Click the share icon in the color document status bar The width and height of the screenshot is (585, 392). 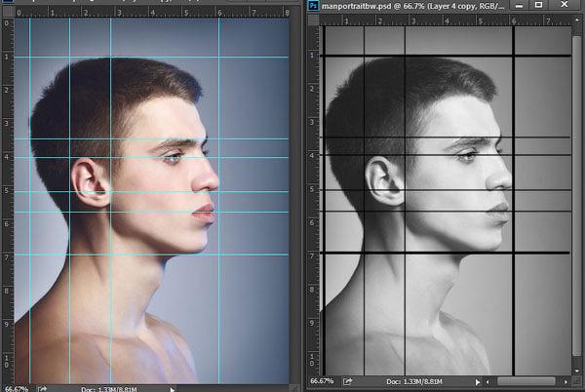(x=42, y=389)
